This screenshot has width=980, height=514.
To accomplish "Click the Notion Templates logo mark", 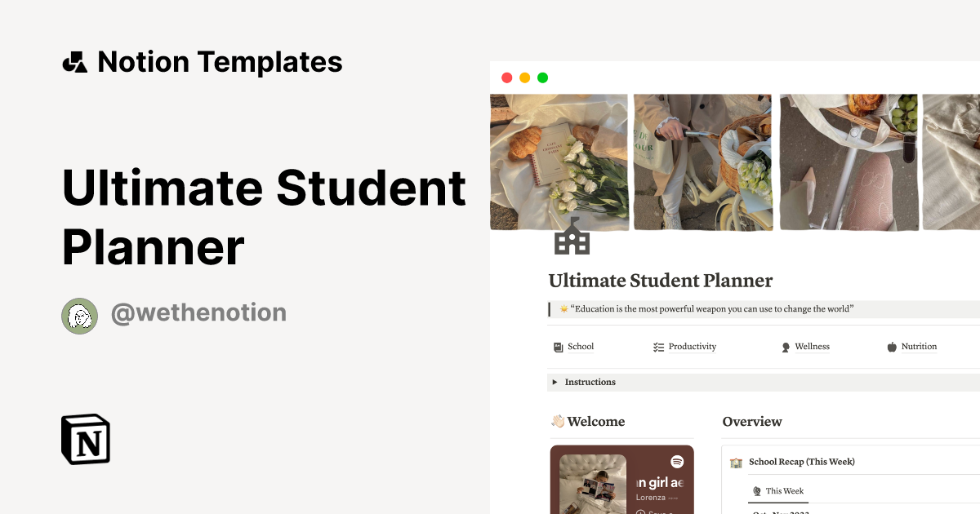I will [x=74, y=60].
